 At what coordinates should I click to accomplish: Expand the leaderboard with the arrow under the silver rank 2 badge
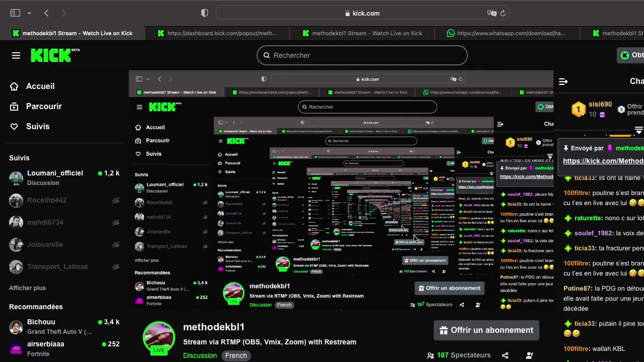639,130
